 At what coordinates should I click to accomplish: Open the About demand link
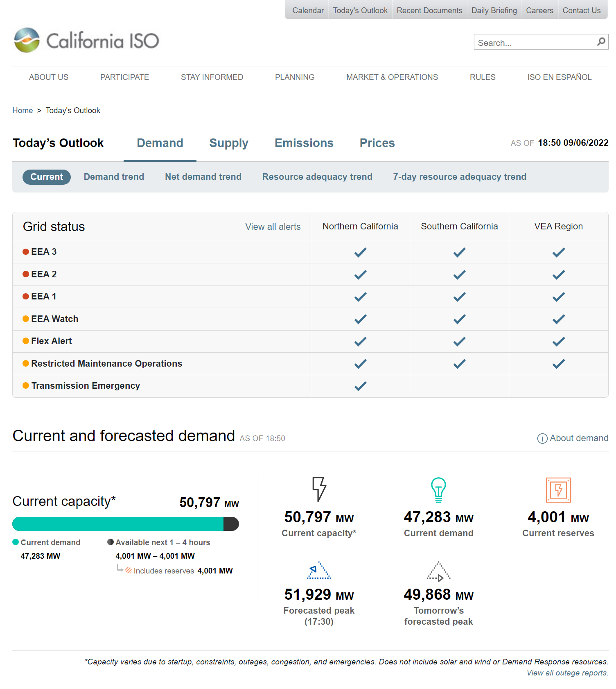[x=579, y=438]
